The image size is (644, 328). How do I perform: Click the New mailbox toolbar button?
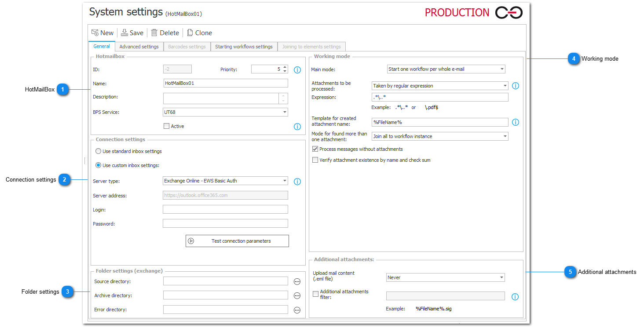[x=102, y=33]
